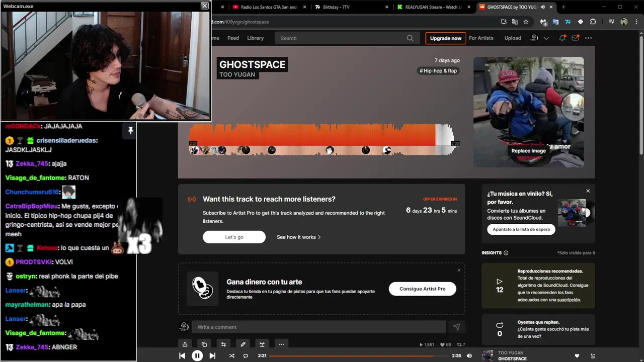Screen dimensions: 644x362
Task: Open the Upload page
Action: 513,38
